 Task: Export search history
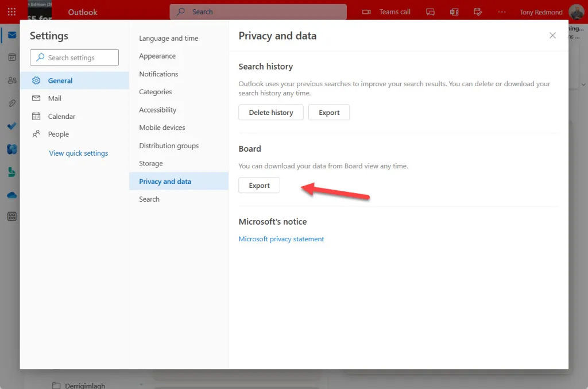(329, 112)
